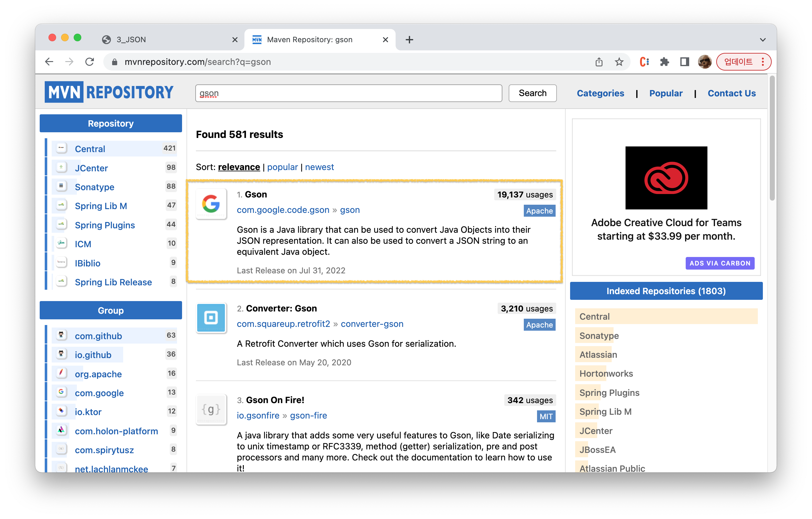
Task: Open the red C extension icon
Action: coord(644,62)
